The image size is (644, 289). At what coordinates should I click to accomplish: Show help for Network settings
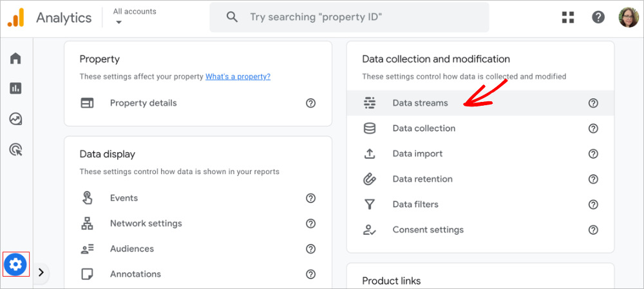tap(311, 224)
